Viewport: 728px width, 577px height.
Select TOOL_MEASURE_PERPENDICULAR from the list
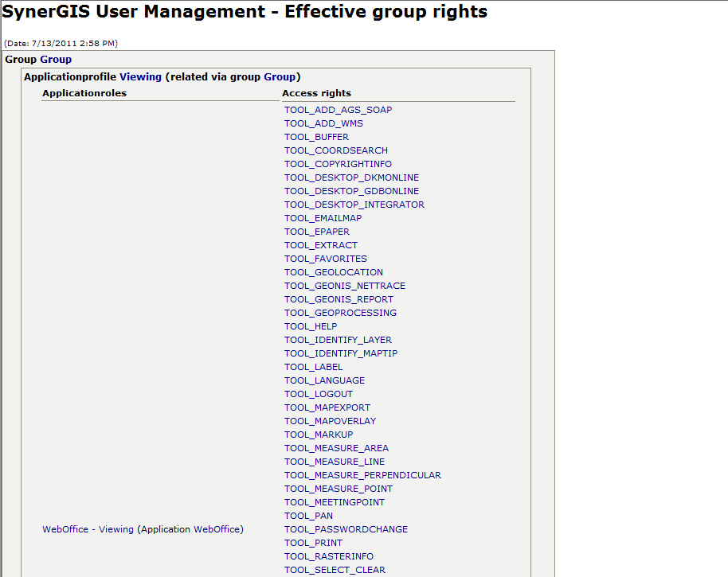coord(362,474)
